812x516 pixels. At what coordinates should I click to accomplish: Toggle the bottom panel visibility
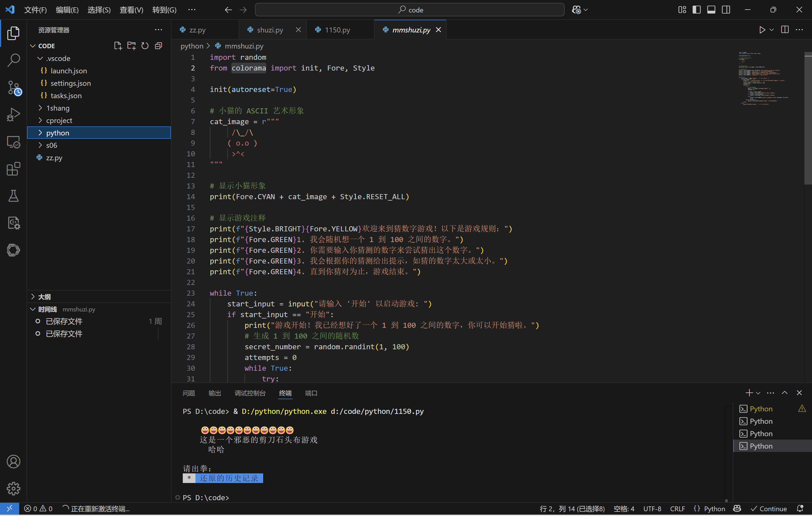pos(711,10)
